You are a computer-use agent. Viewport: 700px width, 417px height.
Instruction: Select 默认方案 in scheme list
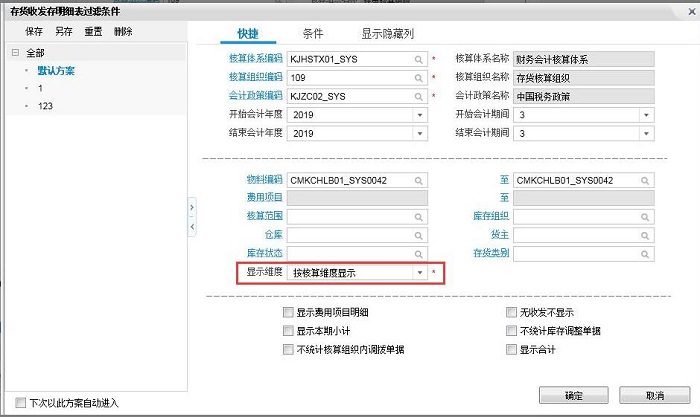[56, 71]
